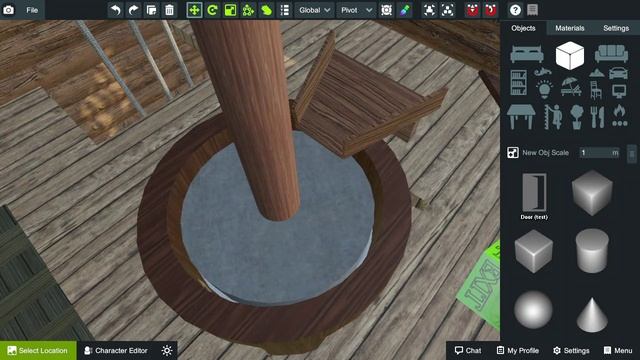Select the beach umbrella outdoor category
Image resolution: width=640 pixels, height=360 pixels.
pos(571,87)
